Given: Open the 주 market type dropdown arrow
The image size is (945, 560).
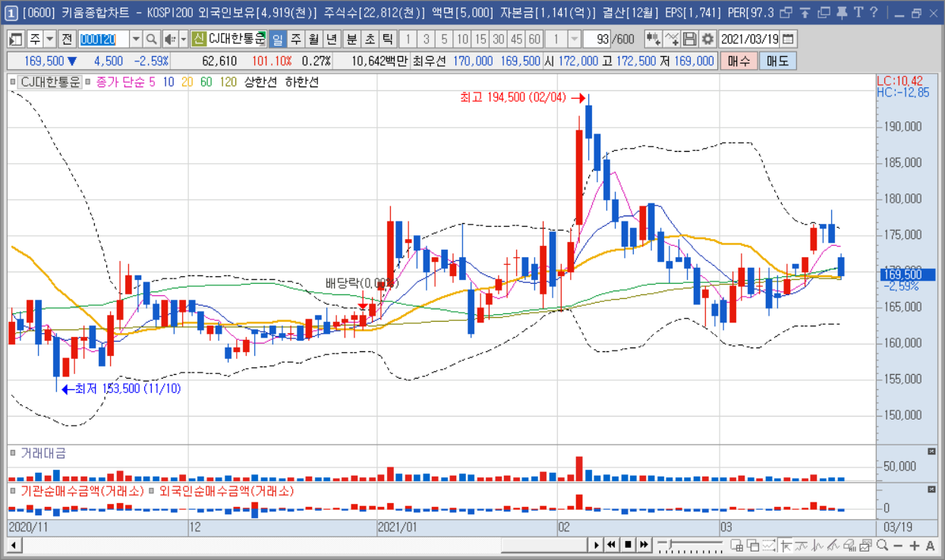Looking at the screenshot, I should (50, 39).
